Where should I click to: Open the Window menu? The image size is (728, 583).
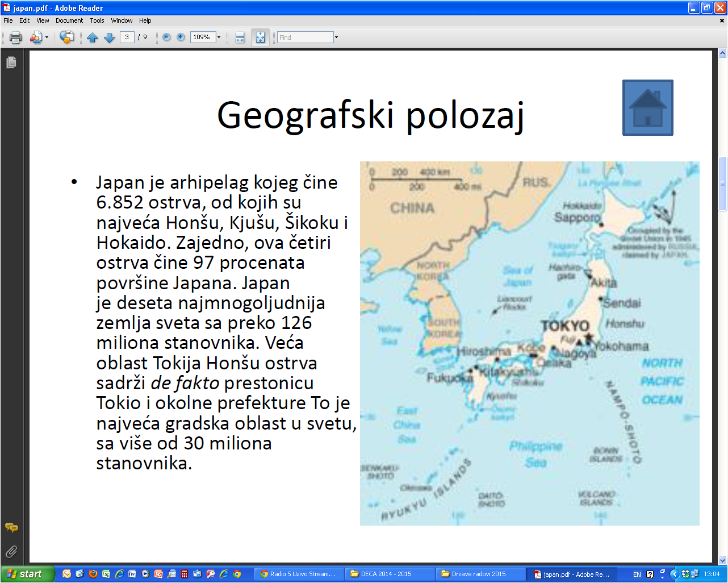pyautogui.click(x=122, y=20)
